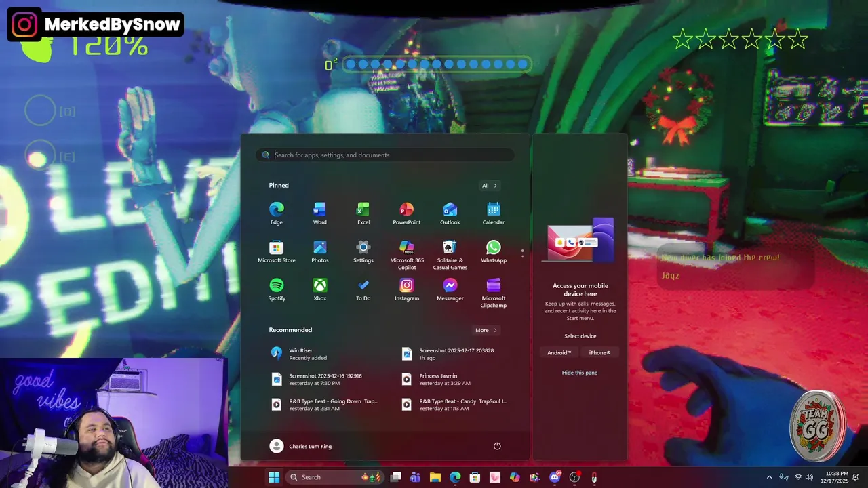The image size is (868, 488).
Task: Launch PowerPoint from pinned apps
Action: (x=407, y=213)
